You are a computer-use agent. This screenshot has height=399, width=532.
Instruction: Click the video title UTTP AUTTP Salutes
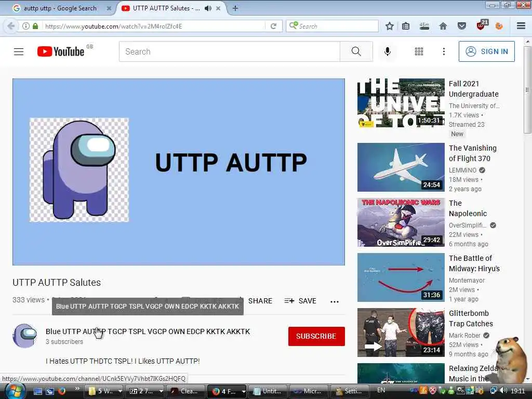(57, 282)
